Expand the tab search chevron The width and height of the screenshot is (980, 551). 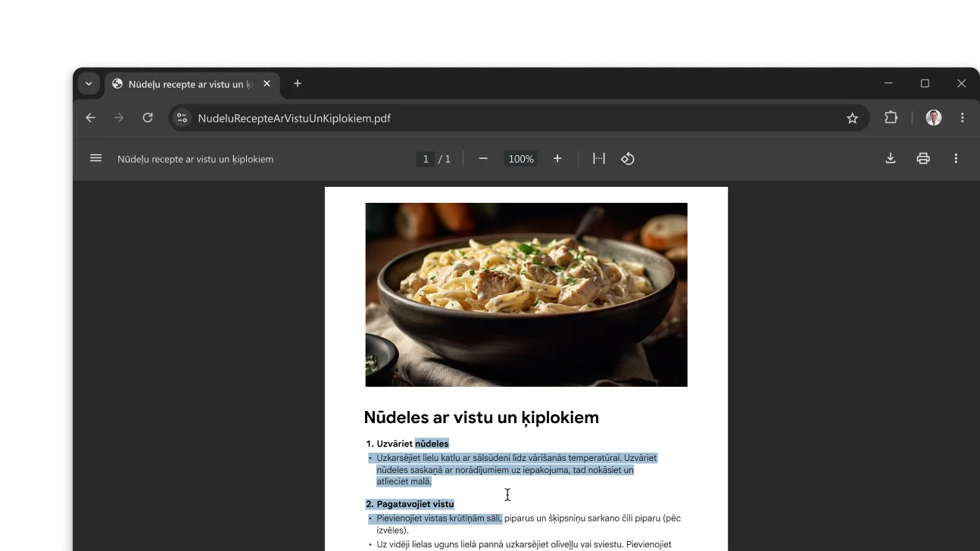(89, 83)
